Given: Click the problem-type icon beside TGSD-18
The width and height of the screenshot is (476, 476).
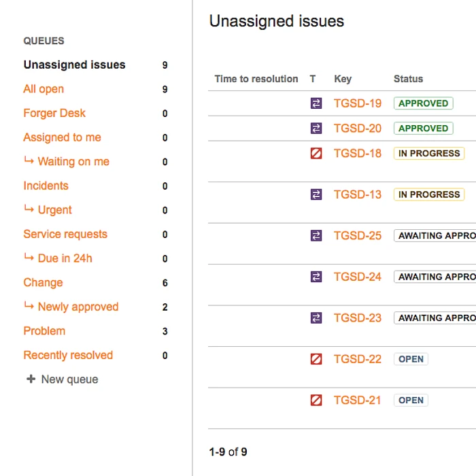Looking at the screenshot, I should point(316,154).
